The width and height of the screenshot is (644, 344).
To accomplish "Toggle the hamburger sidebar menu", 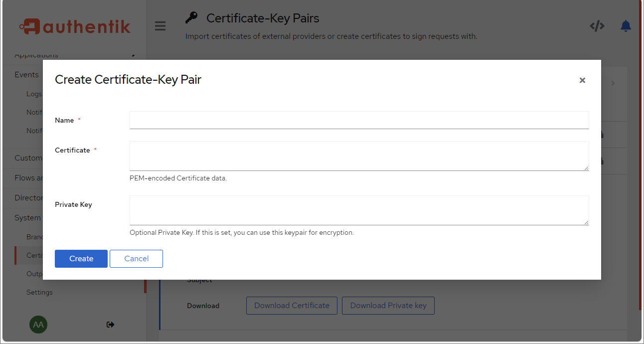I will (160, 26).
